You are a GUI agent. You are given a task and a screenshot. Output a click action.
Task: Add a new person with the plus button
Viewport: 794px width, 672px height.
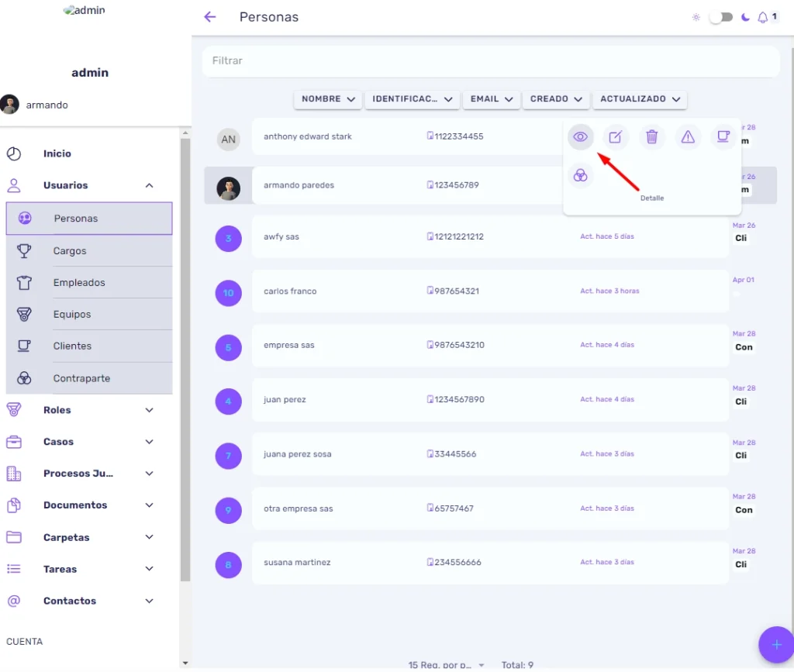click(776, 645)
